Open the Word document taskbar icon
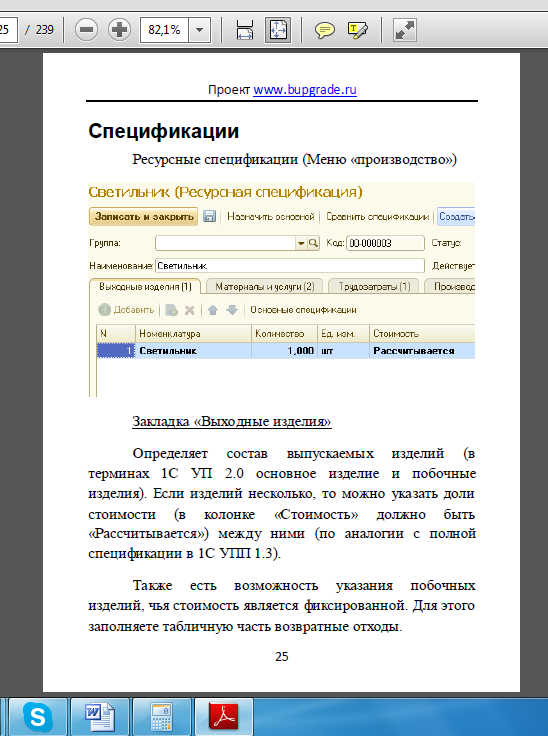 (100, 717)
